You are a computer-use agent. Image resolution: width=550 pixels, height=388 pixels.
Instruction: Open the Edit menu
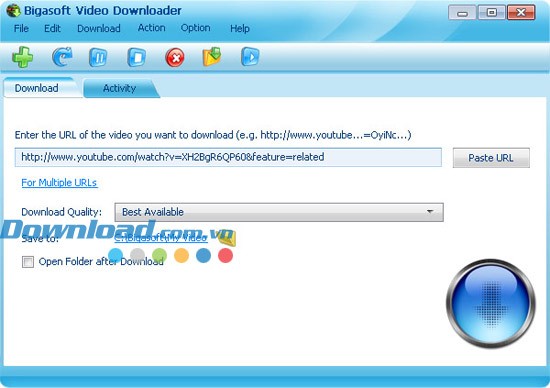tap(52, 28)
